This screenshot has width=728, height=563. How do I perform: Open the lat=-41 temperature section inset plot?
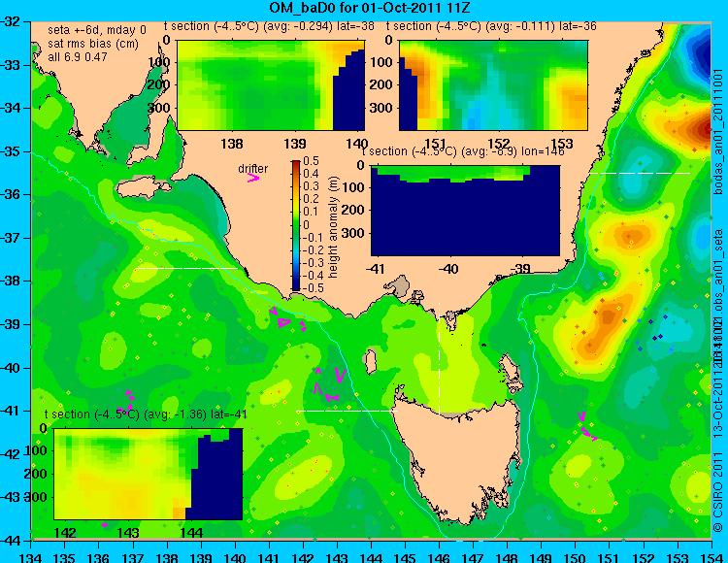click(x=149, y=474)
